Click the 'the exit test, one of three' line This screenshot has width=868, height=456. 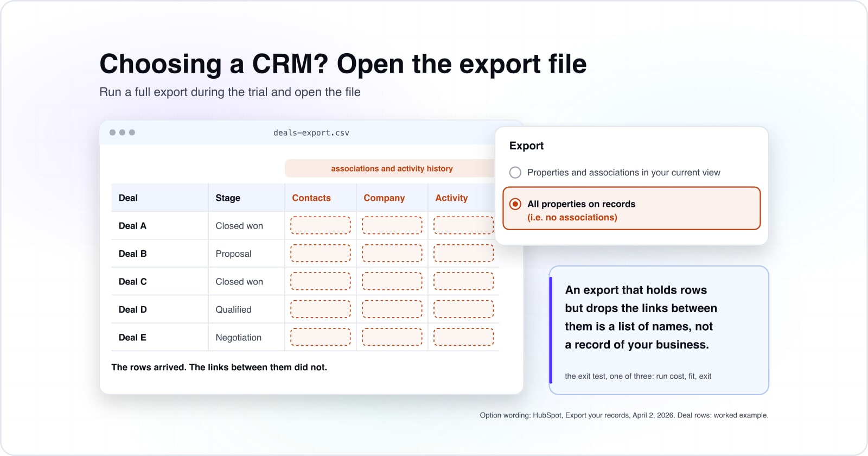point(638,376)
